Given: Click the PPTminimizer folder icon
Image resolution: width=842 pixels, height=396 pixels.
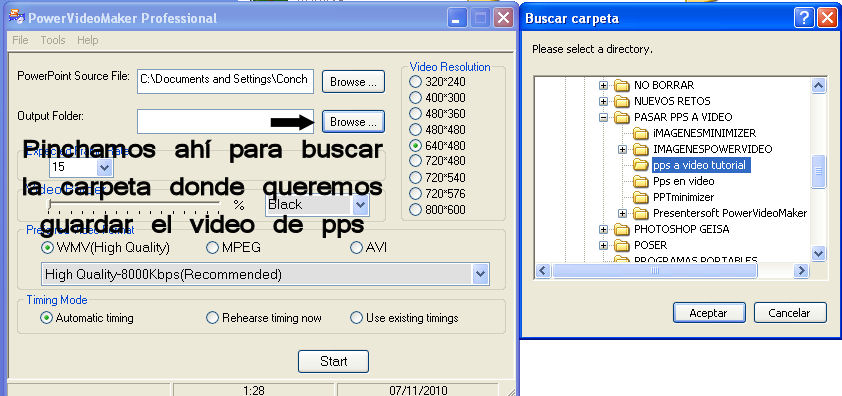Looking at the screenshot, I should [641, 197].
